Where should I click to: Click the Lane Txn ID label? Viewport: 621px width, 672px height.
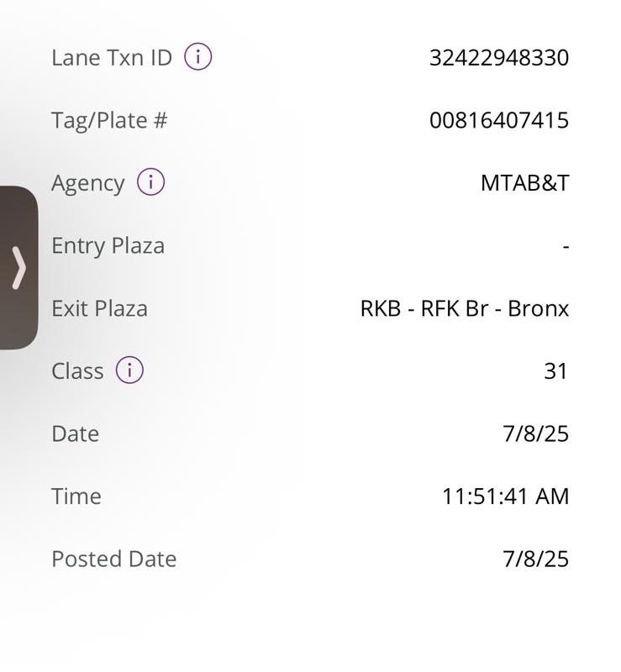(111, 58)
